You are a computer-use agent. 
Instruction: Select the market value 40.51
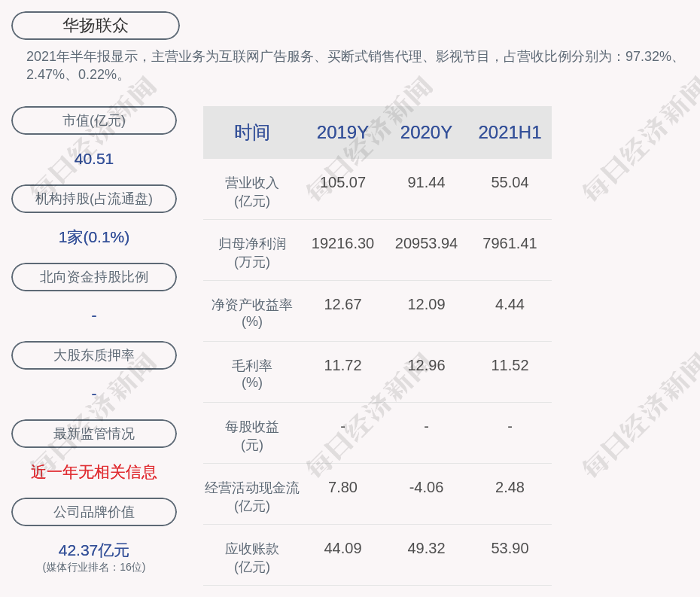coord(94,159)
